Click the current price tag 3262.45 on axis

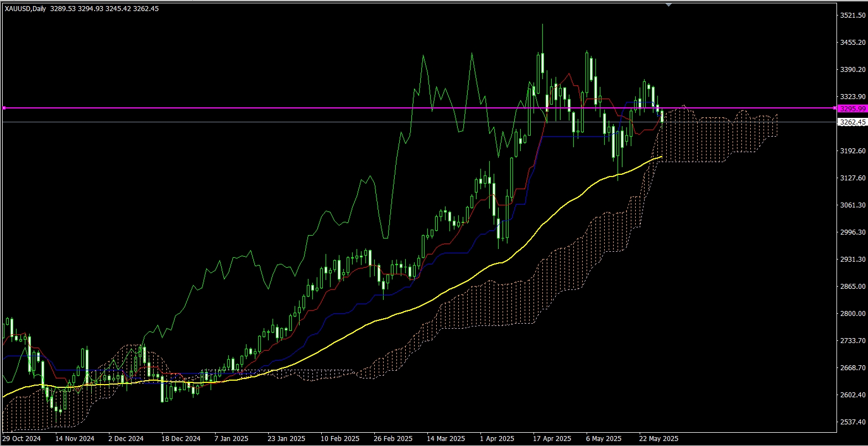coord(852,122)
